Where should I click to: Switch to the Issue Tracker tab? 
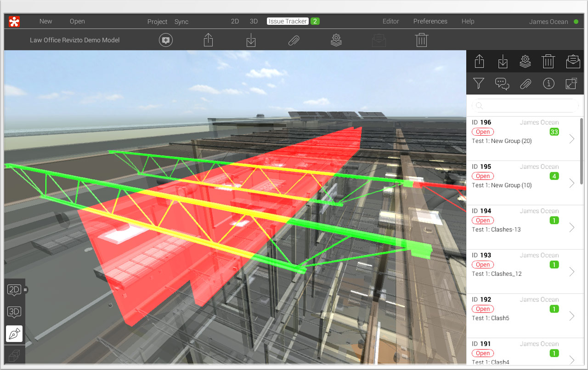pyautogui.click(x=287, y=21)
